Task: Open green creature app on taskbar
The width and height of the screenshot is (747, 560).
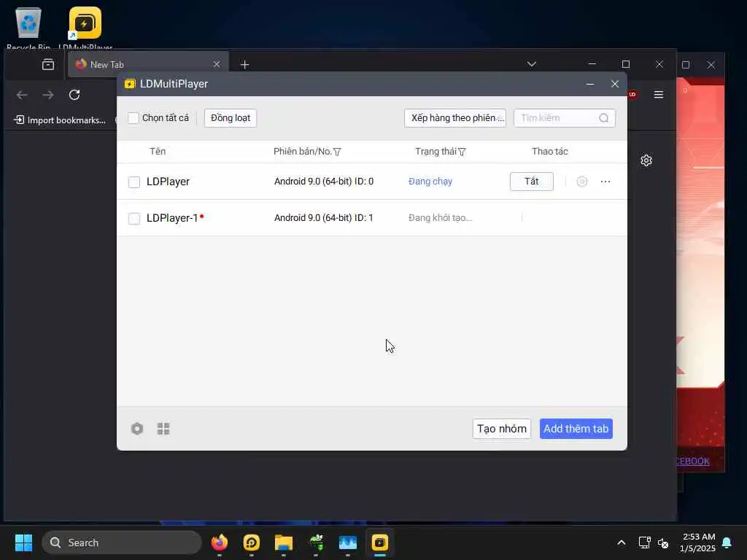Action: pos(316,542)
